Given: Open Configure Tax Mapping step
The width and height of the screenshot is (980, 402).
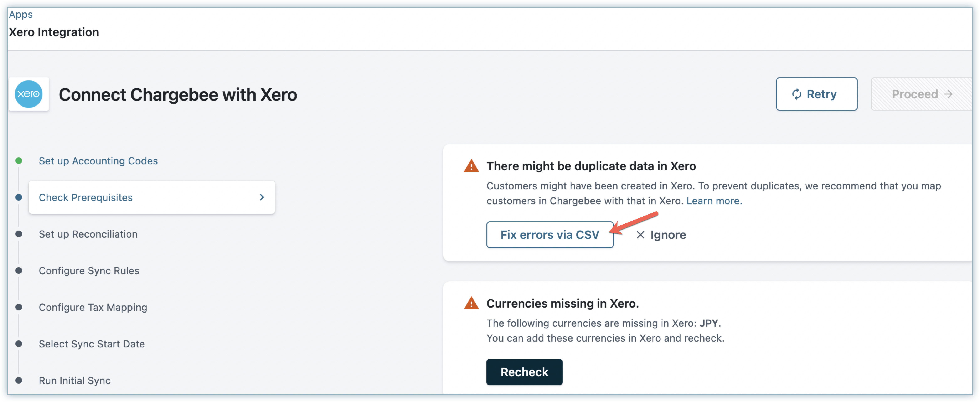Looking at the screenshot, I should (x=93, y=307).
